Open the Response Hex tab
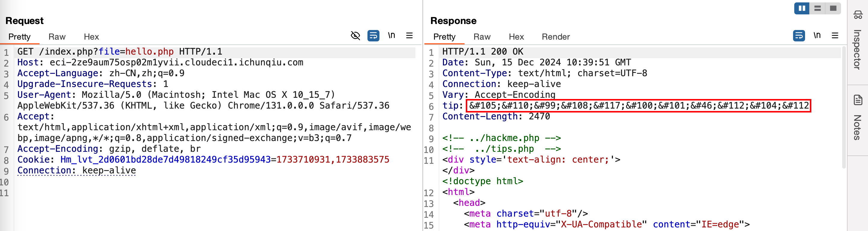 [516, 36]
